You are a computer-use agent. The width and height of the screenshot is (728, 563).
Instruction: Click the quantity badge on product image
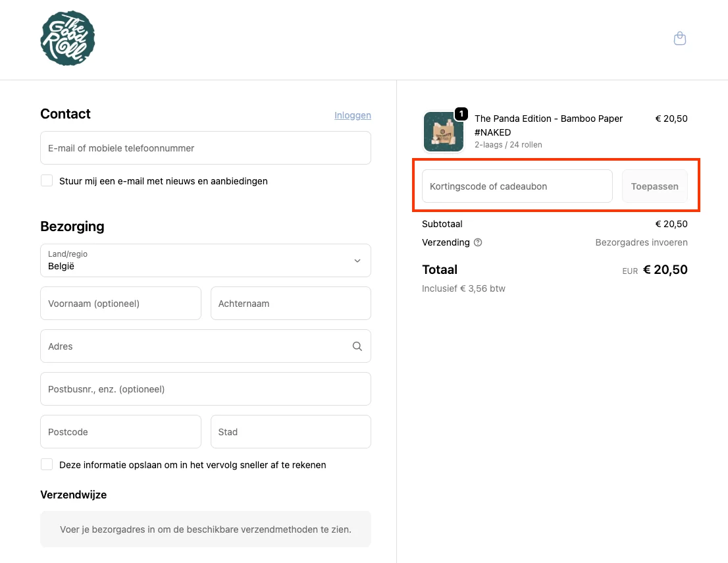461,114
